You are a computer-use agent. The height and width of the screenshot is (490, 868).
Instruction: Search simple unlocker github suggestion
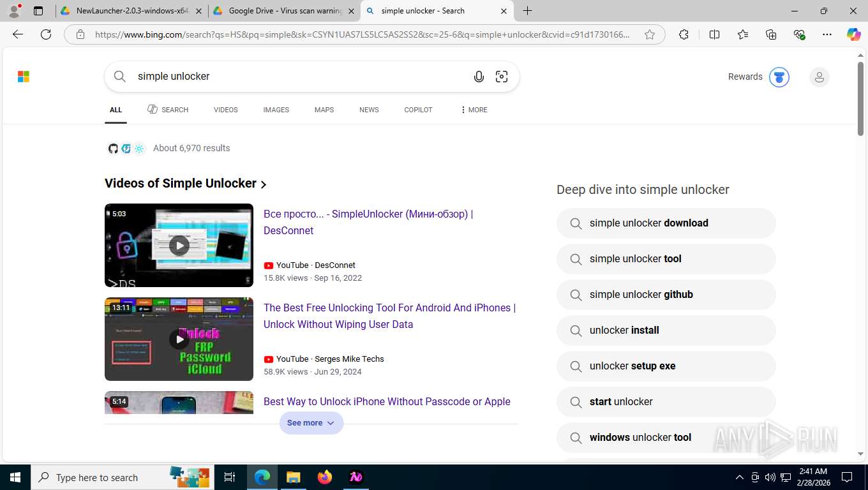click(666, 295)
